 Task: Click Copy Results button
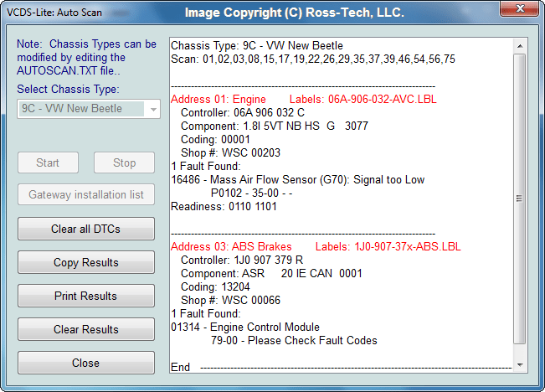point(86,262)
